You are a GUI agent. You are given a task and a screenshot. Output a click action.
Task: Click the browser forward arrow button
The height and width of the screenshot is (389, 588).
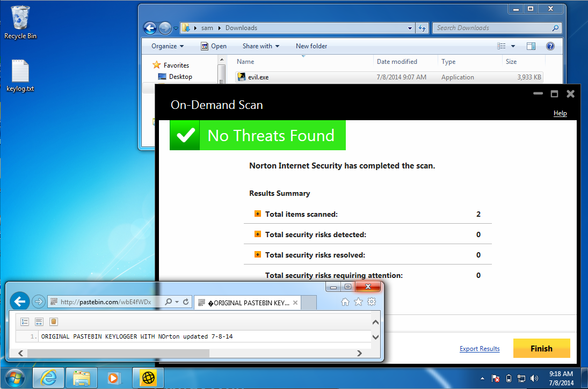pyautogui.click(x=38, y=302)
